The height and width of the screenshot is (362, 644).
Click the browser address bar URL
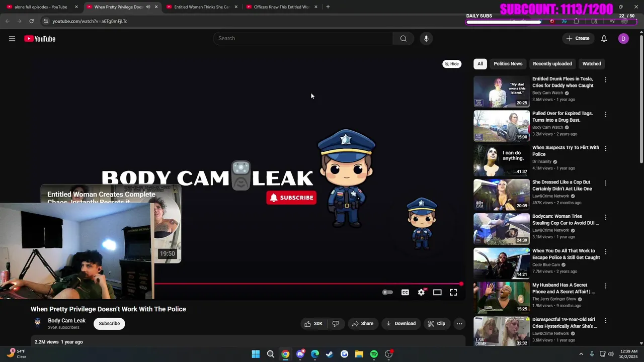pos(90,21)
